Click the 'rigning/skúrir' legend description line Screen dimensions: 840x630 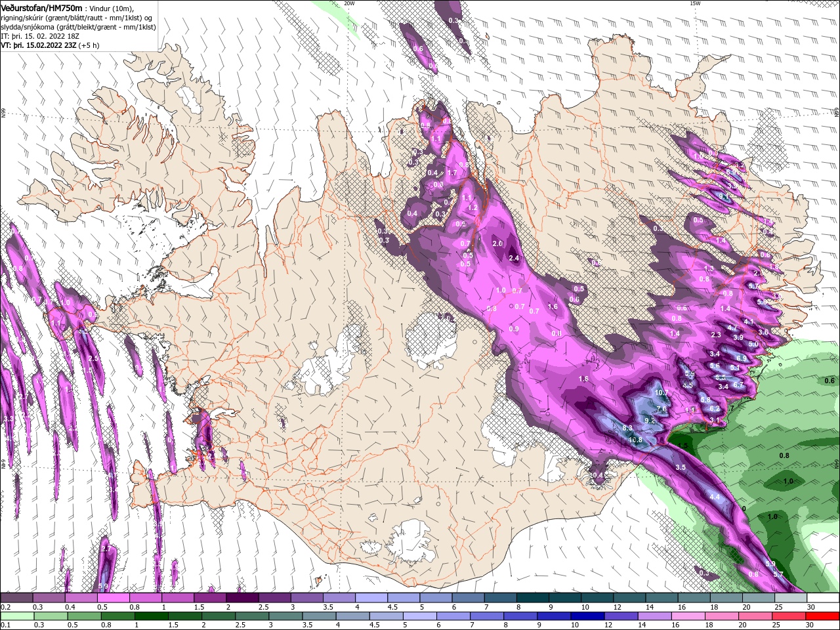(x=77, y=18)
